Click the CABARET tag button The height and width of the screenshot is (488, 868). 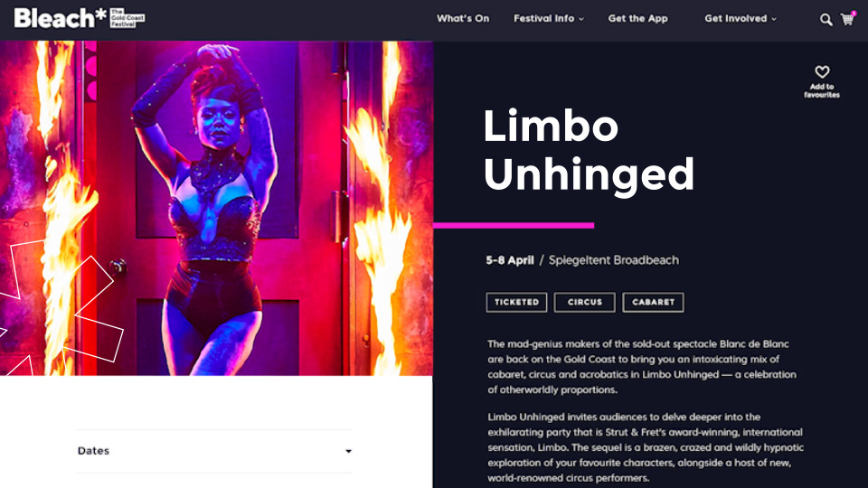653,302
